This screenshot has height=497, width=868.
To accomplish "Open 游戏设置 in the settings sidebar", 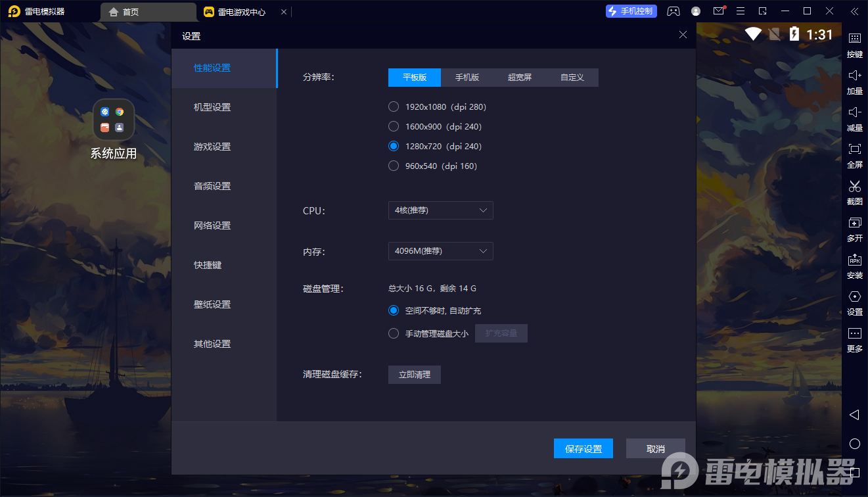I will pos(212,147).
